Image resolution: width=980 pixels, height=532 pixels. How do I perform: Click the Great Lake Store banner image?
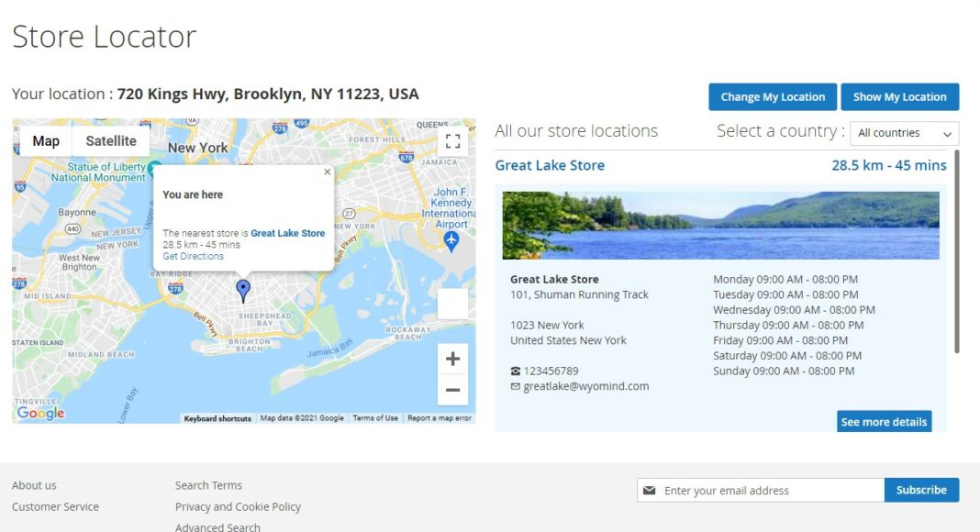click(720, 225)
